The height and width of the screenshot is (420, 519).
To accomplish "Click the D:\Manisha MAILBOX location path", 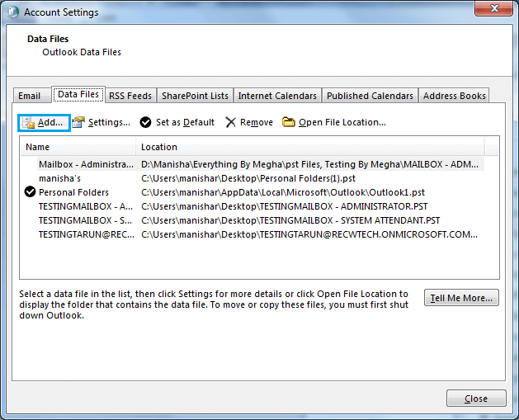I will pos(309,164).
